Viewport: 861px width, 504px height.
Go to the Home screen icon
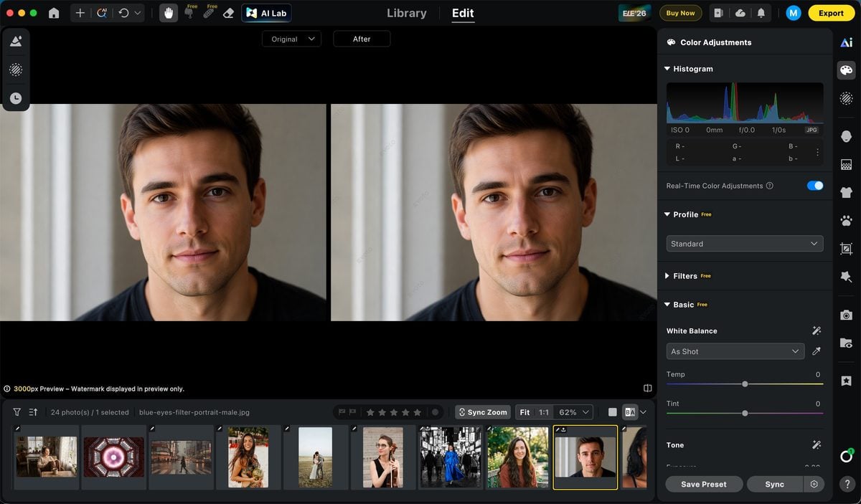(54, 13)
